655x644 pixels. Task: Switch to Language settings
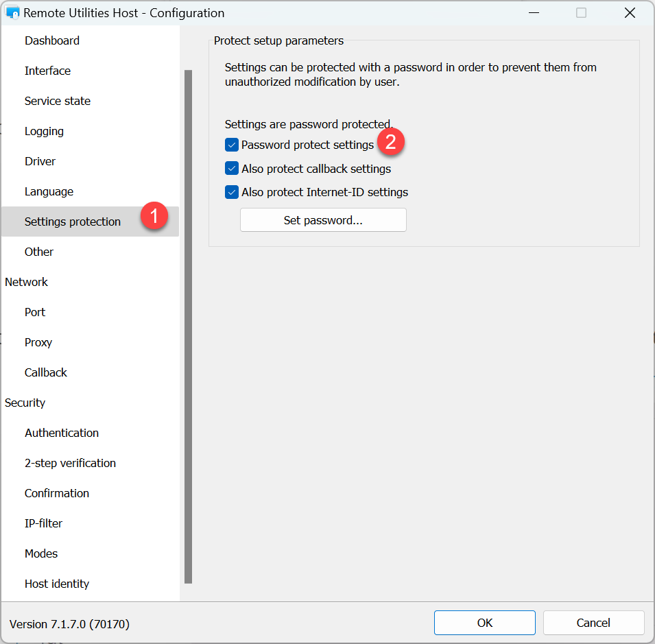tap(49, 191)
